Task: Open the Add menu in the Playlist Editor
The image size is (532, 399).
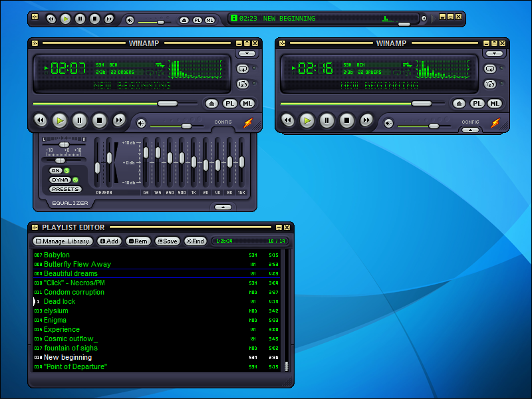Action: click(x=109, y=241)
